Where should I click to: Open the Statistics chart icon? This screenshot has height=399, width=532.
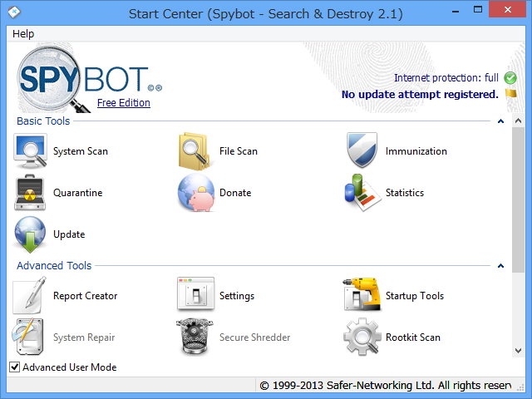(x=362, y=193)
